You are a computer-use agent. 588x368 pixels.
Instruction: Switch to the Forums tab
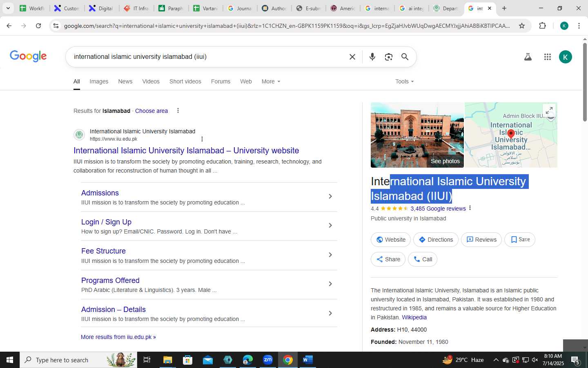220,81
